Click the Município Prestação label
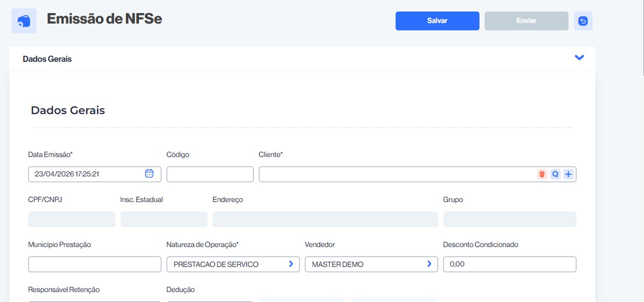The image size is (644, 302). (60, 244)
